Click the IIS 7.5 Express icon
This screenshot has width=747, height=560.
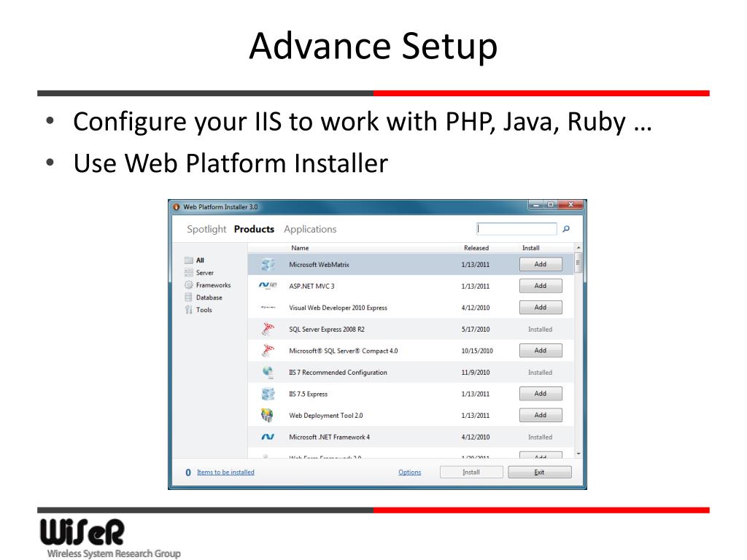click(x=268, y=393)
